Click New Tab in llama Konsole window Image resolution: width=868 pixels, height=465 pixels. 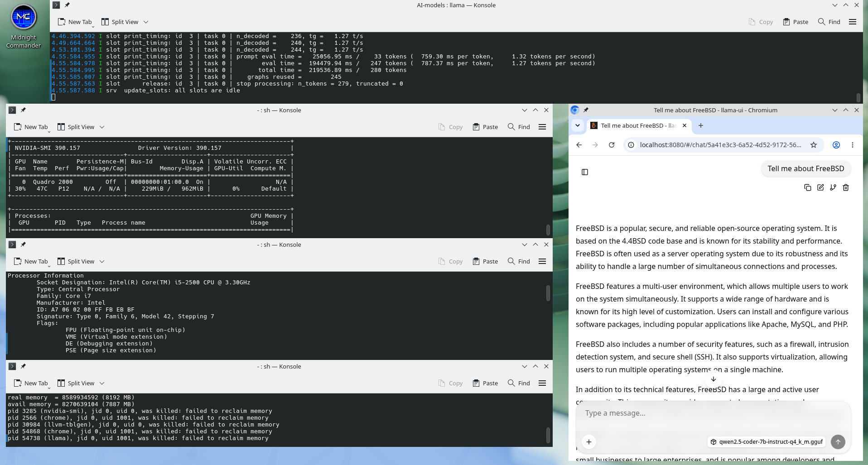pos(75,22)
